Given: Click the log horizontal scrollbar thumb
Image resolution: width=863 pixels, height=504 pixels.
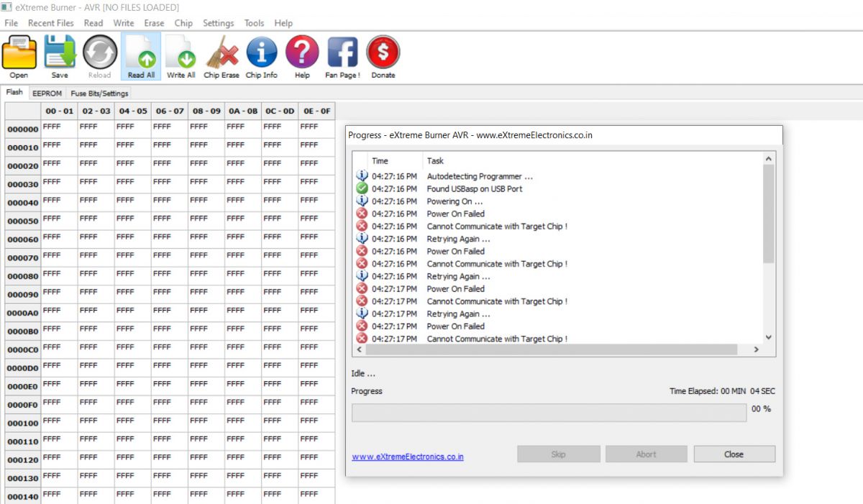Looking at the screenshot, I should pyautogui.click(x=552, y=349).
